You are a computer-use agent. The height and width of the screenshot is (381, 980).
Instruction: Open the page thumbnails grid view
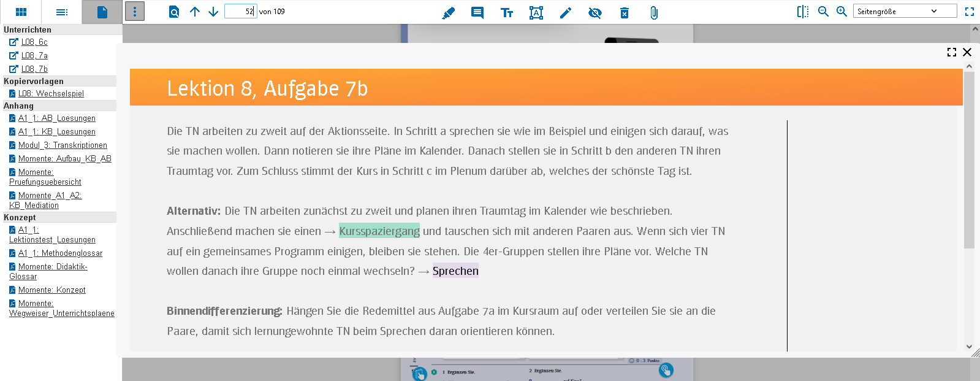coord(21,12)
